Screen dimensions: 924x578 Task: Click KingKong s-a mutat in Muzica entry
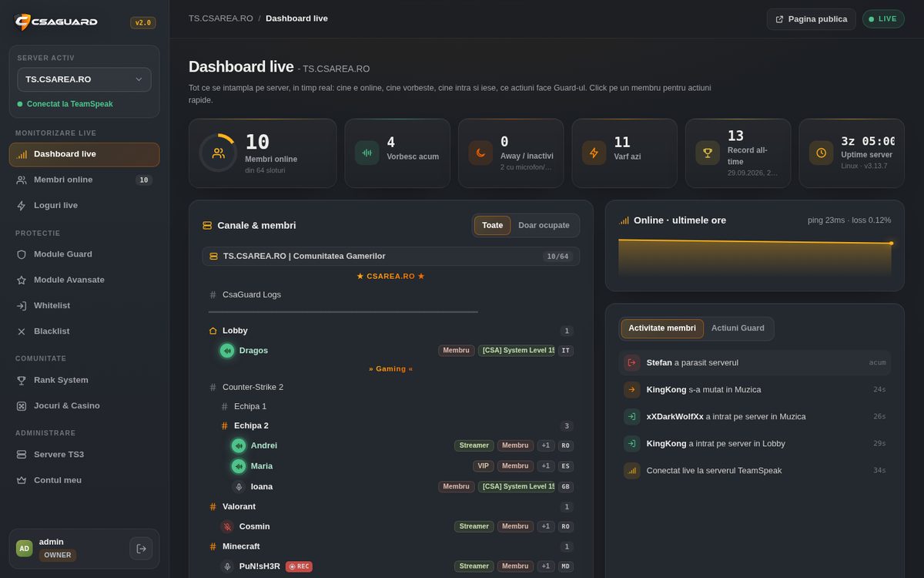click(755, 390)
